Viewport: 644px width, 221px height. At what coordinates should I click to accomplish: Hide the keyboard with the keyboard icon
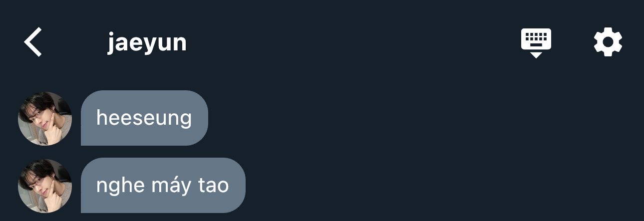pos(536,43)
